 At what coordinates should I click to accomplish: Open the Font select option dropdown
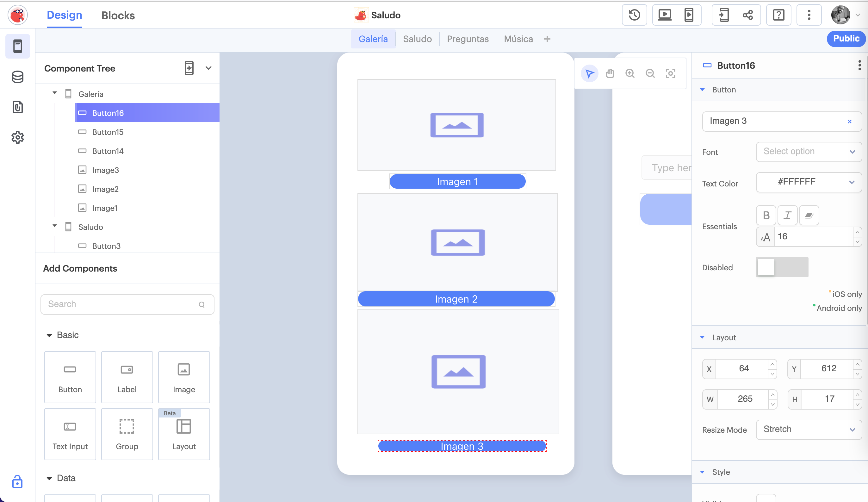pyautogui.click(x=809, y=152)
